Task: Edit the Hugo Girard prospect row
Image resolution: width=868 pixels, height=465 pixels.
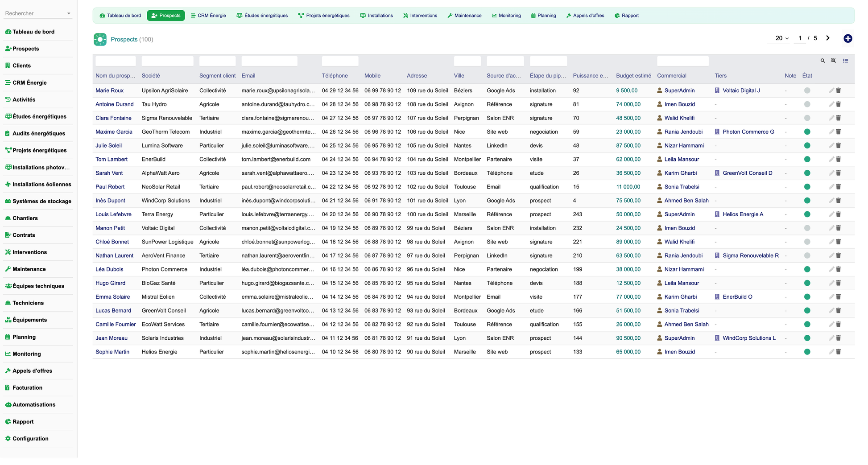Action: 831,283
